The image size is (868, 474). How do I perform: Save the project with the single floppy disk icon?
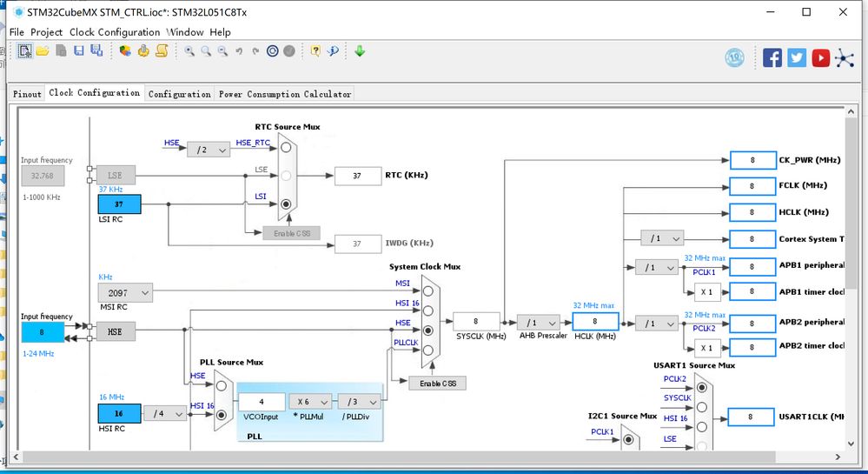pyautogui.click(x=78, y=51)
